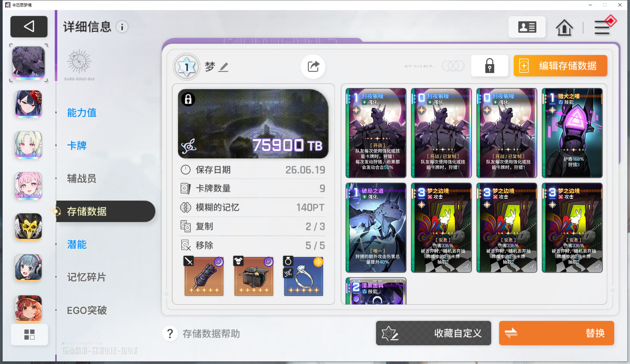
Task: Switch to the 卡牌 tab
Action: [x=77, y=146]
